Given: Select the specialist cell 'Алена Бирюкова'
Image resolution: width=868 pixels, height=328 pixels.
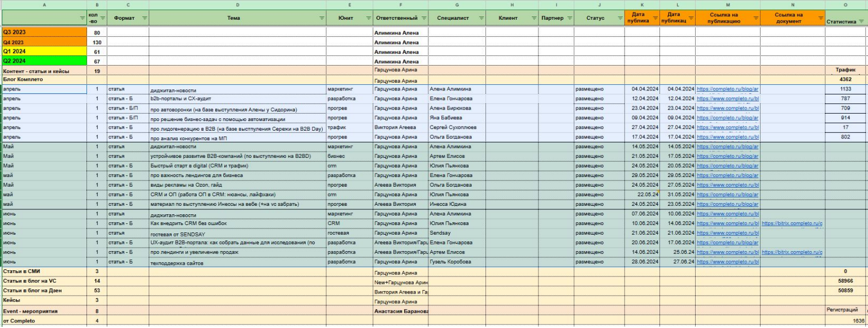Looking at the screenshot, I should point(457,109).
